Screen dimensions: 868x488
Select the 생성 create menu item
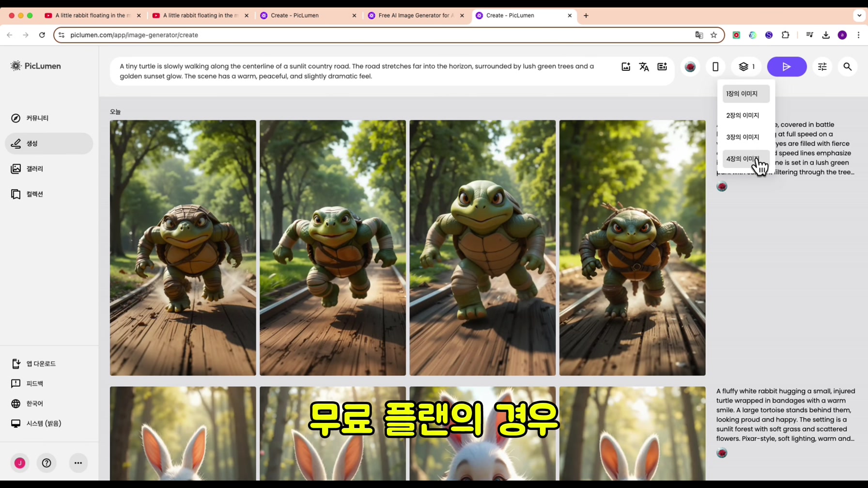click(x=49, y=143)
